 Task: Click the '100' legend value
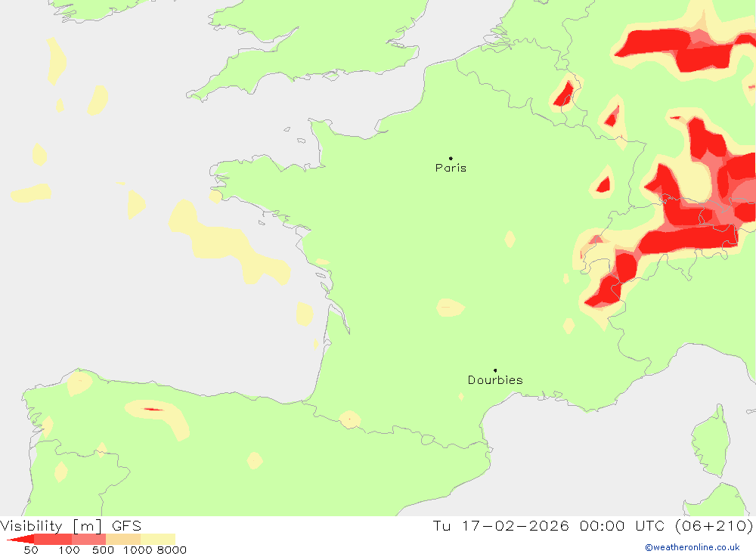coord(69,550)
